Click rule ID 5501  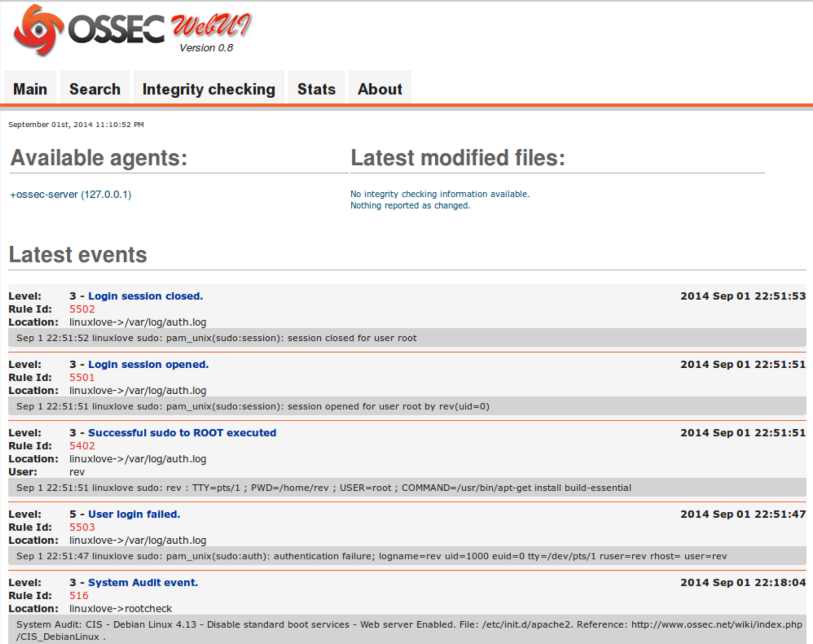tap(82, 377)
